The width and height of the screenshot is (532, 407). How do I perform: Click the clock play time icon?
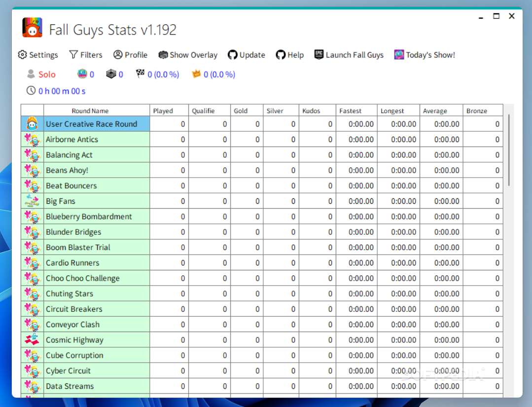31,90
